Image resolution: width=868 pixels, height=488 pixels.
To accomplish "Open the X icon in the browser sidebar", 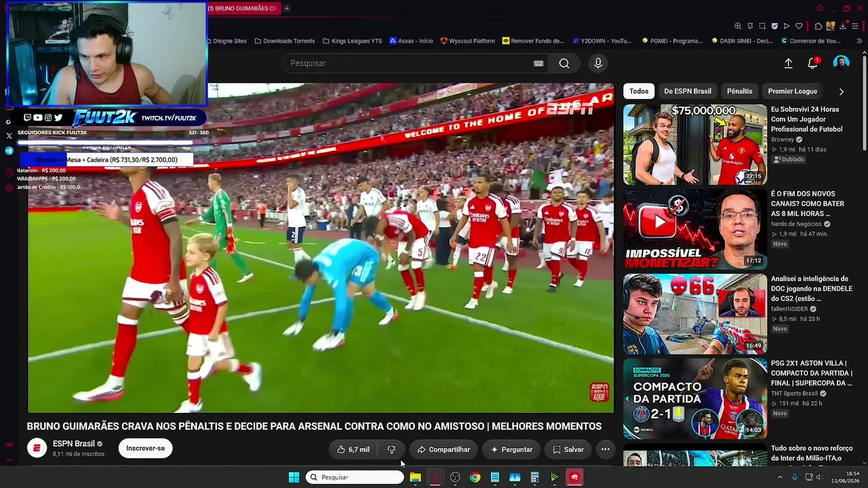I will 9,136.
